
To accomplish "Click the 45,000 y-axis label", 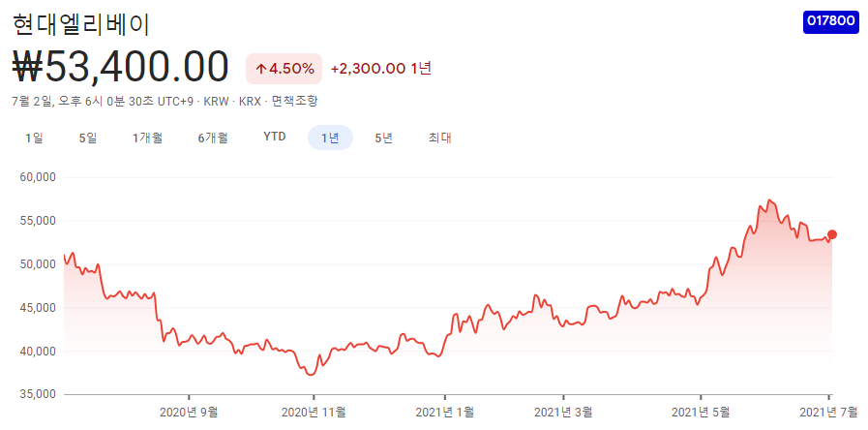I will tap(37, 308).
